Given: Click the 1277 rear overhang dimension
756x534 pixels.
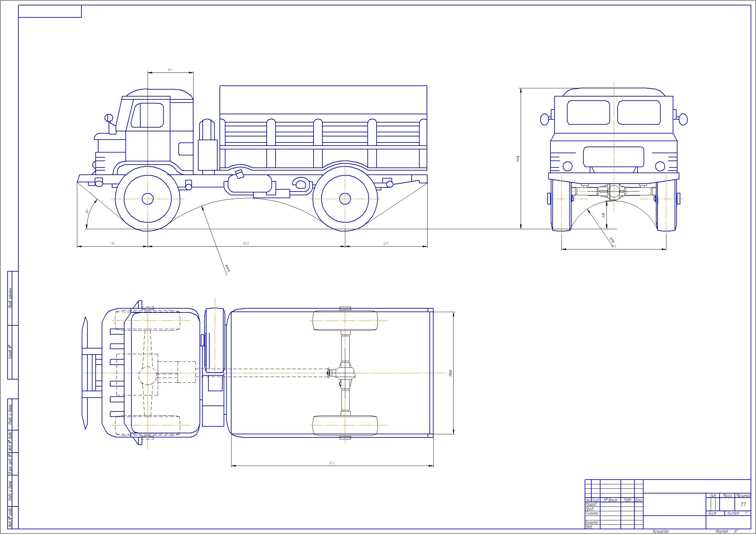Looking at the screenshot, I should pos(385,243).
